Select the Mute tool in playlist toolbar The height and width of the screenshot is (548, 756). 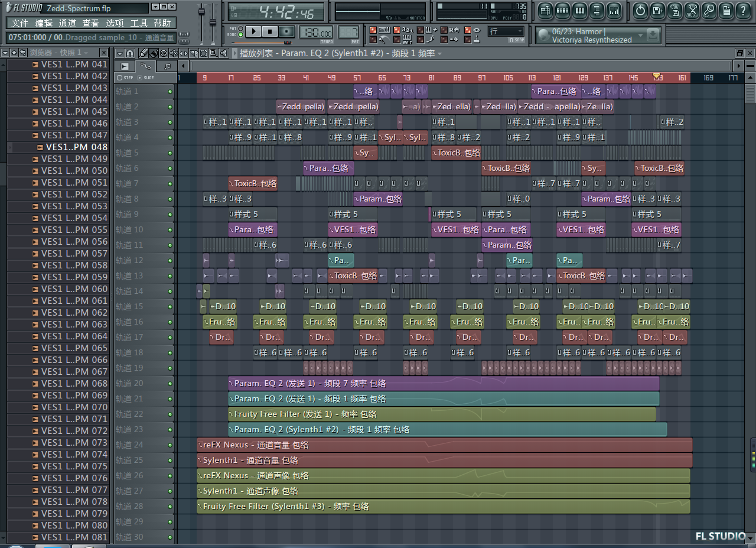(174, 53)
